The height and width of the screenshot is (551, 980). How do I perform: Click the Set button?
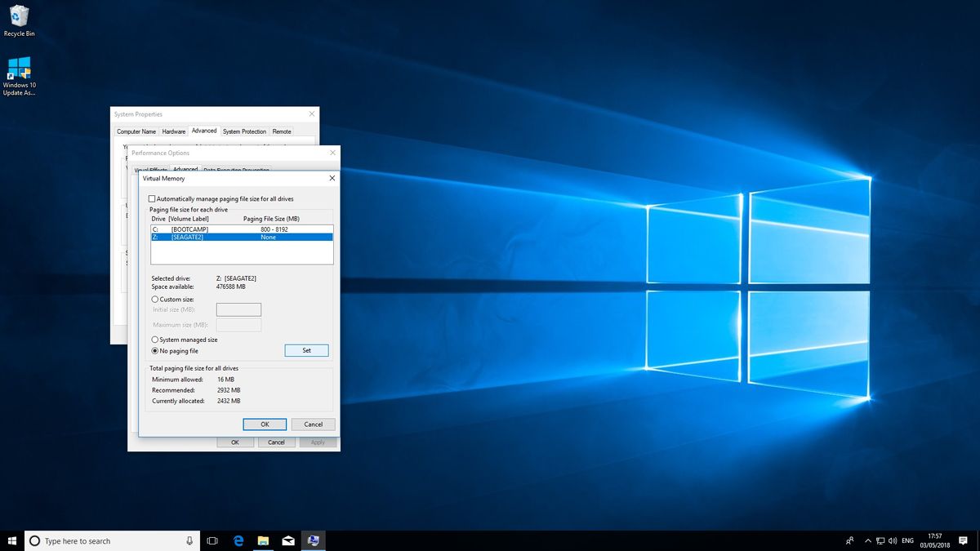(x=306, y=350)
